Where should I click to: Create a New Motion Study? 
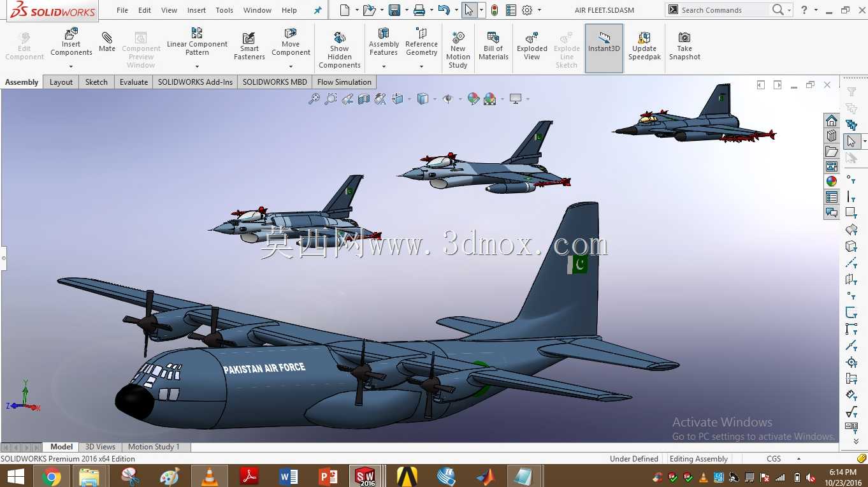(x=458, y=49)
